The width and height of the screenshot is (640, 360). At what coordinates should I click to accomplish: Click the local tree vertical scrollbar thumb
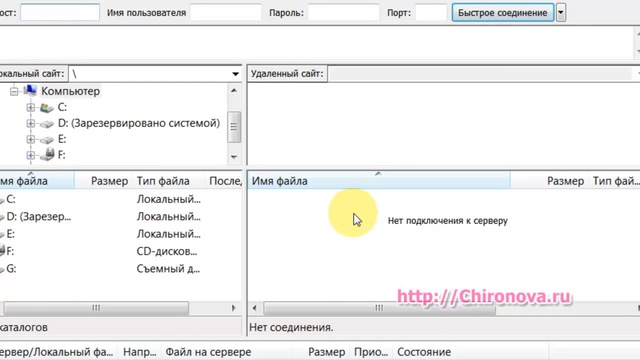pyautogui.click(x=234, y=127)
